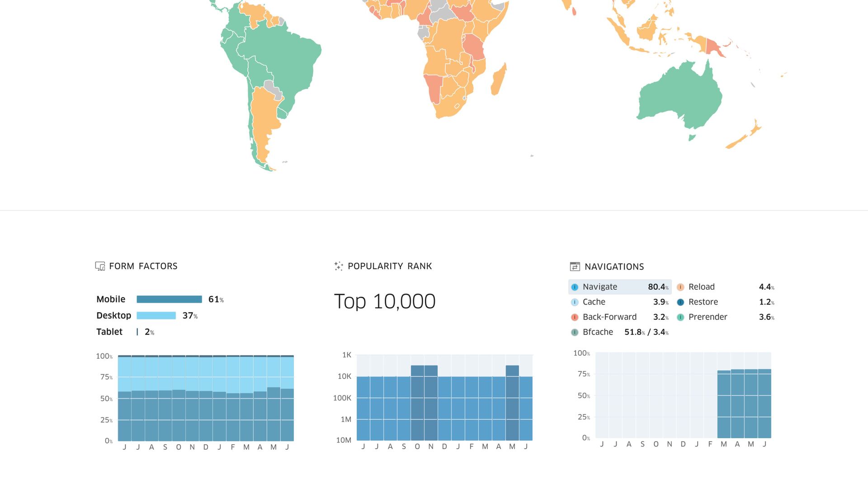Click the 'FORM FACTORS' heading text

coord(143,266)
